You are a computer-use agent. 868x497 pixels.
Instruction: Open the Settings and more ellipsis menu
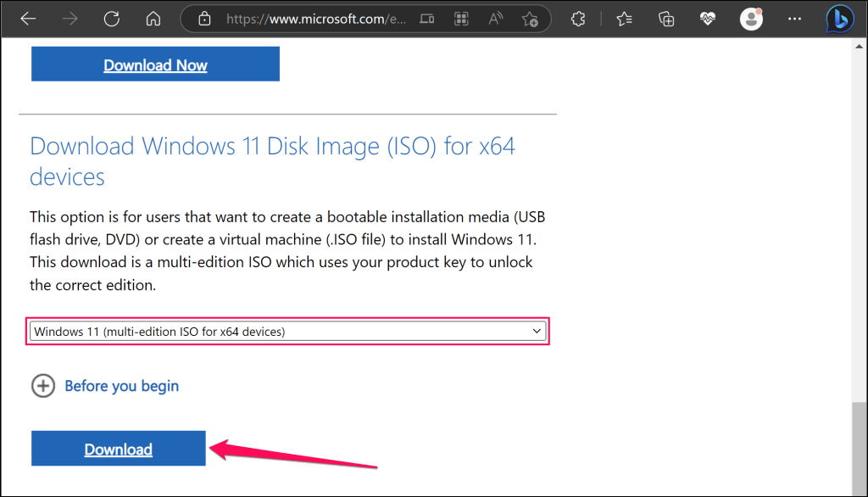point(794,19)
